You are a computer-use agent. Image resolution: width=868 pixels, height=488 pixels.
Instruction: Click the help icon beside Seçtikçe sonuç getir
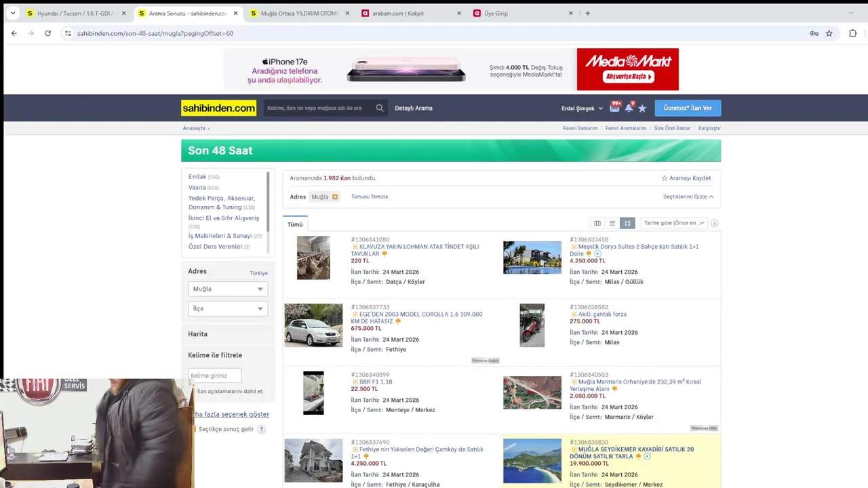[x=261, y=429]
